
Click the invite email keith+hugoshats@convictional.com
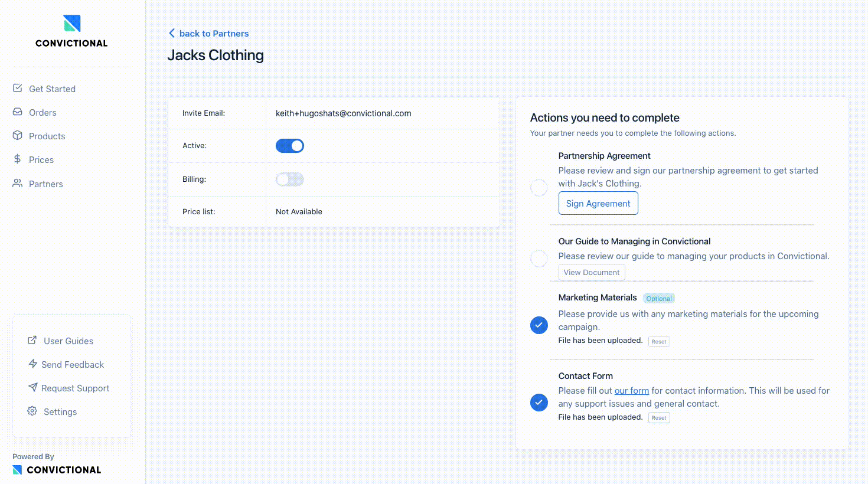(x=344, y=113)
